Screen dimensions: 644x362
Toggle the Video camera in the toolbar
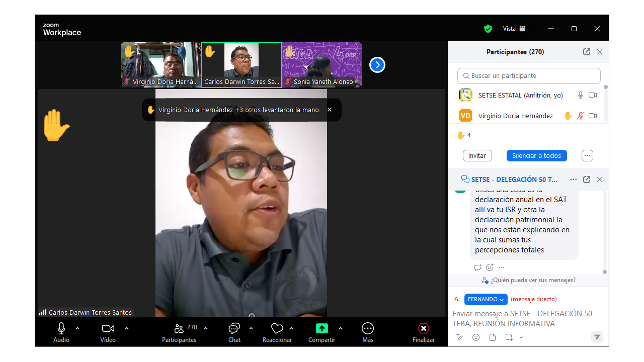pos(108,329)
